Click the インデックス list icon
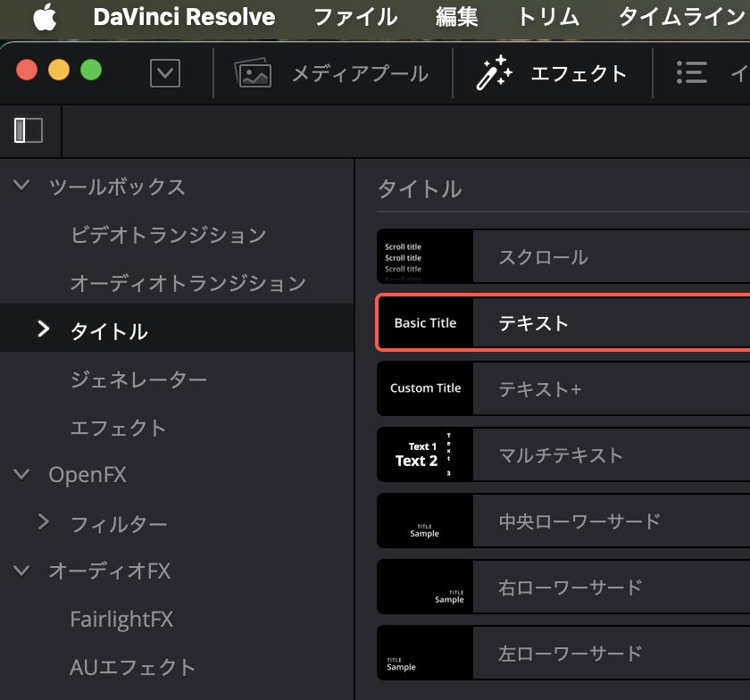The height and width of the screenshot is (700, 750). click(x=692, y=74)
